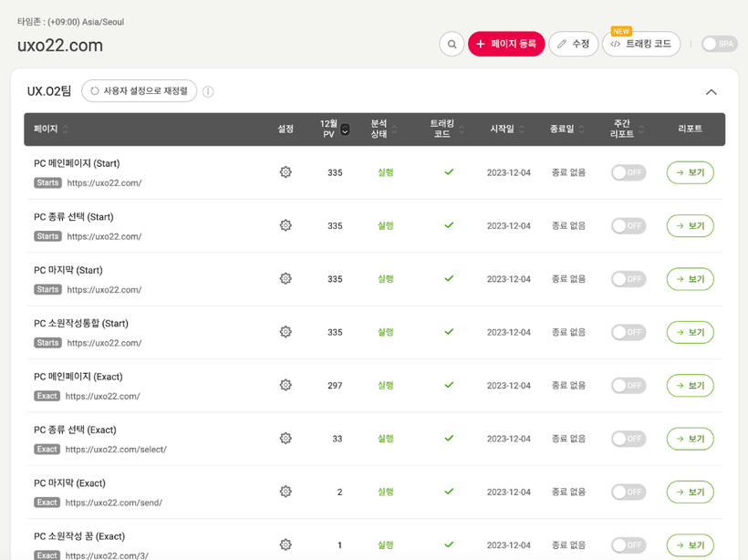The width and height of the screenshot is (748, 560).
Task: Open report 보기 for PC 소원작성통합 (Start)
Action: pos(690,332)
